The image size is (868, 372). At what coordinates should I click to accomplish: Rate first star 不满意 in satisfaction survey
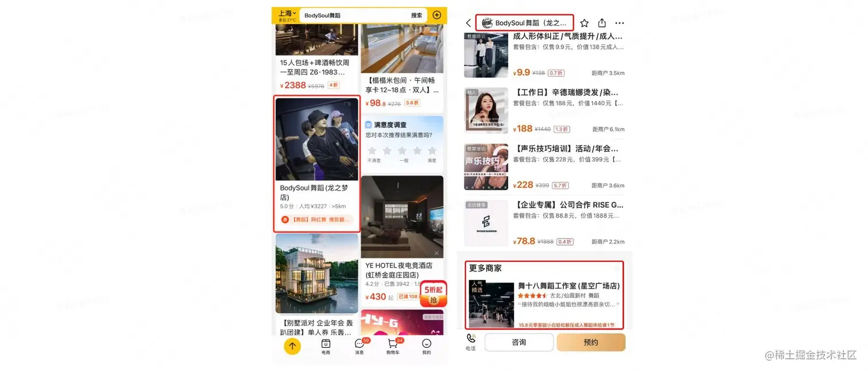(372, 151)
